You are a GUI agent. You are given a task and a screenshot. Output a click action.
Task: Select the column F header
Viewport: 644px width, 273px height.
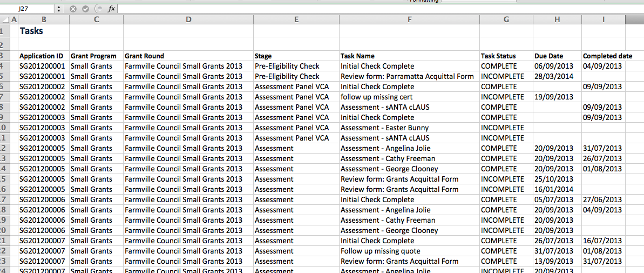pyautogui.click(x=409, y=20)
